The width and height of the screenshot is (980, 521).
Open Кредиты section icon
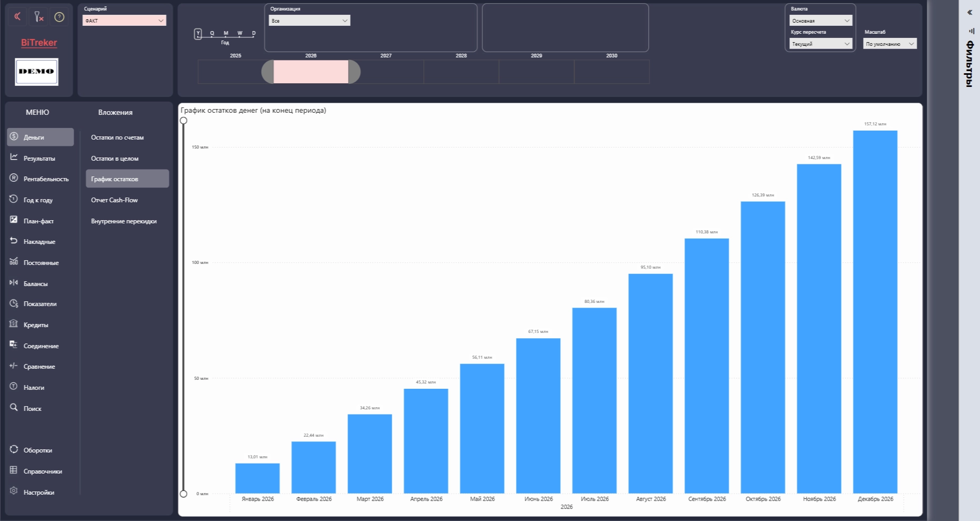(14, 324)
